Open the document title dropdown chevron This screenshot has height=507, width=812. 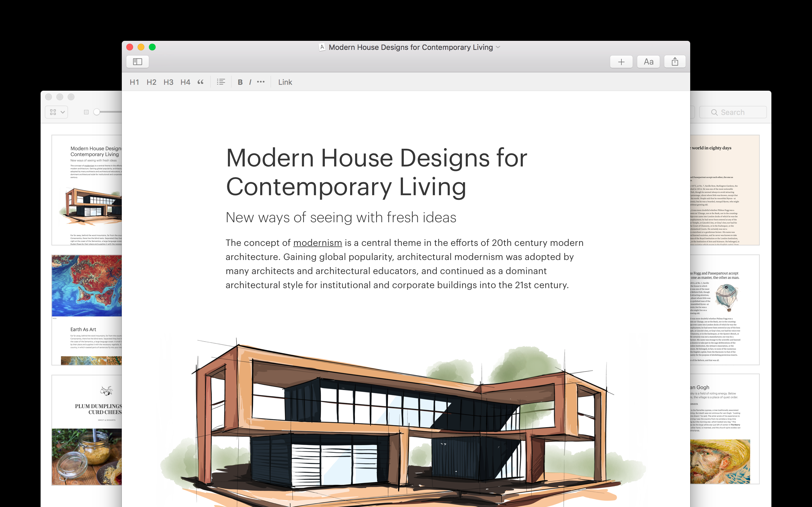[498, 47]
